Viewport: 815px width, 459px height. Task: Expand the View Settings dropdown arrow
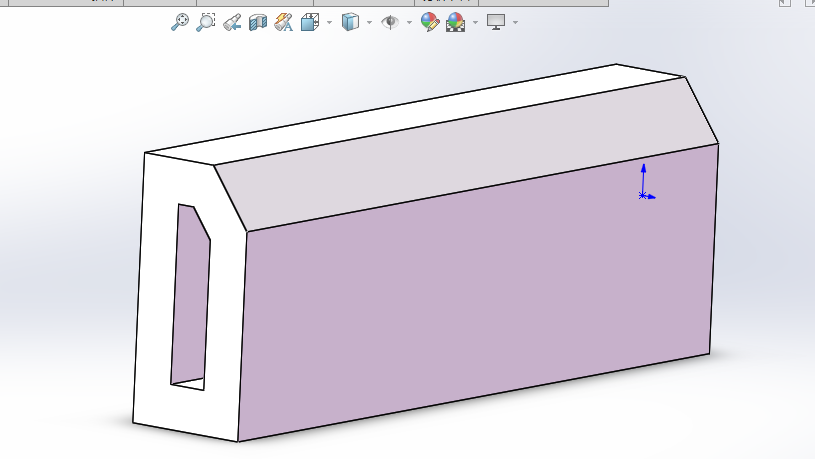pyautogui.click(x=515, y=22)
